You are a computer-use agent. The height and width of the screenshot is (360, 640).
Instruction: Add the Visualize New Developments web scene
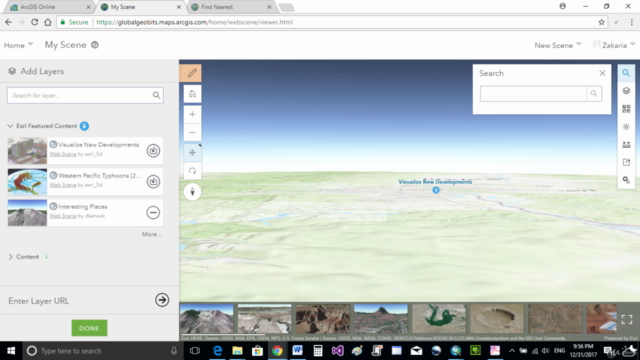pos(153,151)
